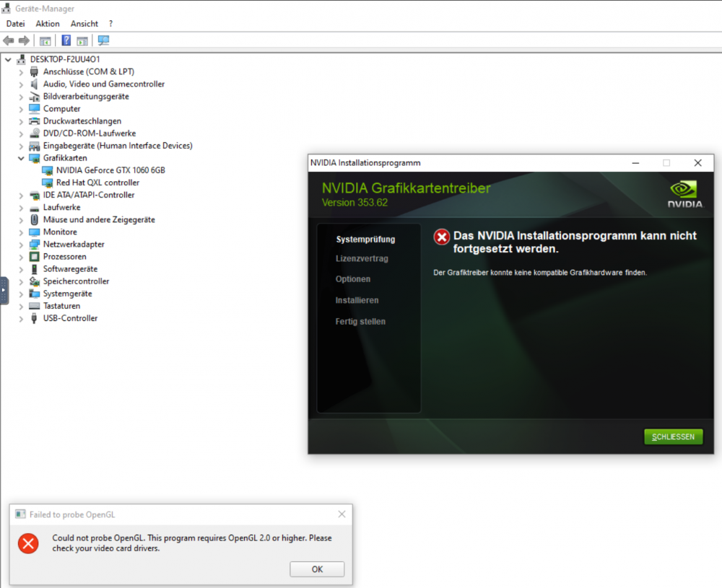
Task: Click the action pane toolbar icon
Action: tap(82, 41)
